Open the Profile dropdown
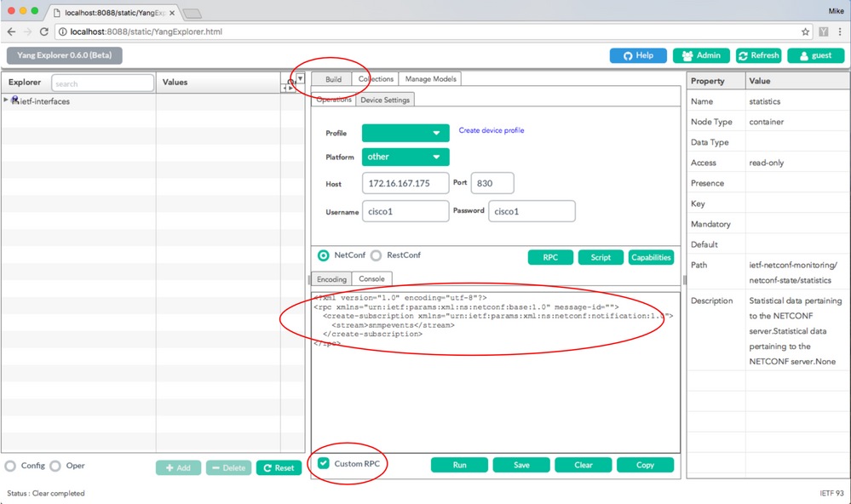The width and height of the screenshot is (851, 504). click(405, 133)
